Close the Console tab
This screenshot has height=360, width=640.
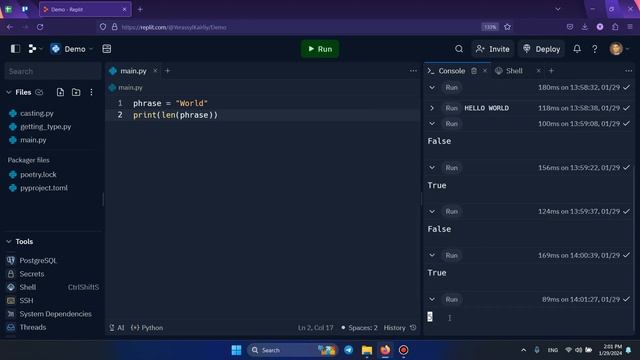coord(484,71)
